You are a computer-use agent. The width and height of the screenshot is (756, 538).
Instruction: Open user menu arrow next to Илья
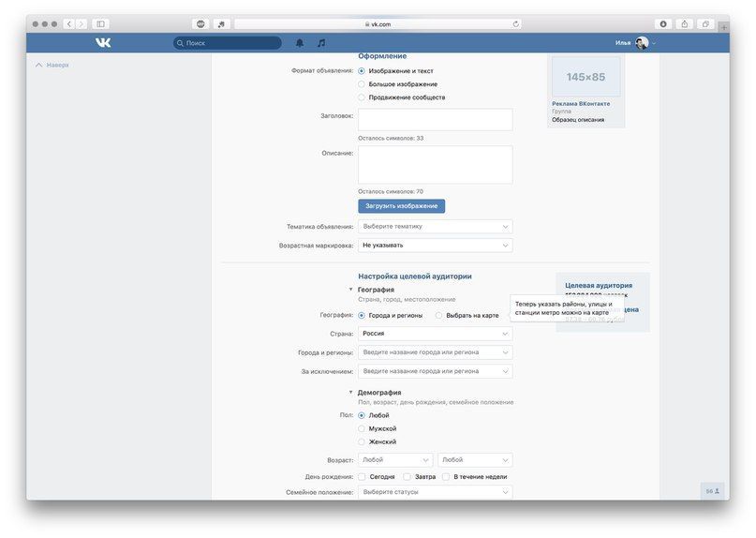point(654,43)
